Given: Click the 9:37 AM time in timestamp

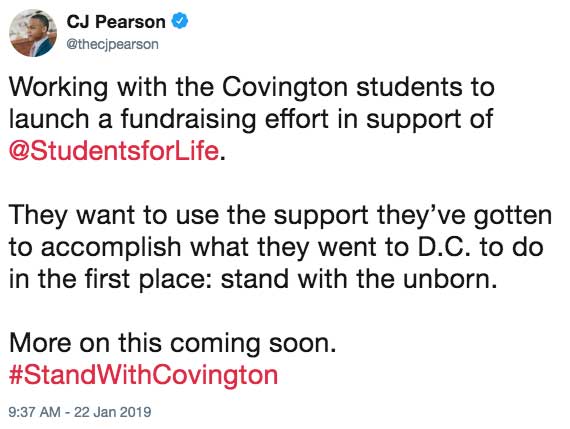Looking at the screenshot, I should (x=35, y=412).
